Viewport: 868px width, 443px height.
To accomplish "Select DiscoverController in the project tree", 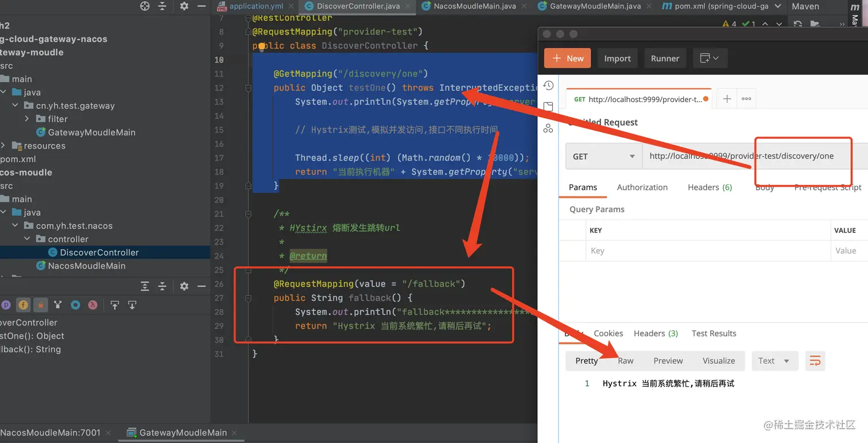I will 105,252.
